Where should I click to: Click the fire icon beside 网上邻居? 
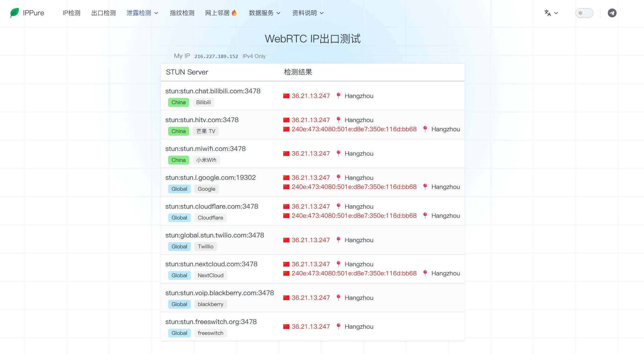(x=234, y=13)
